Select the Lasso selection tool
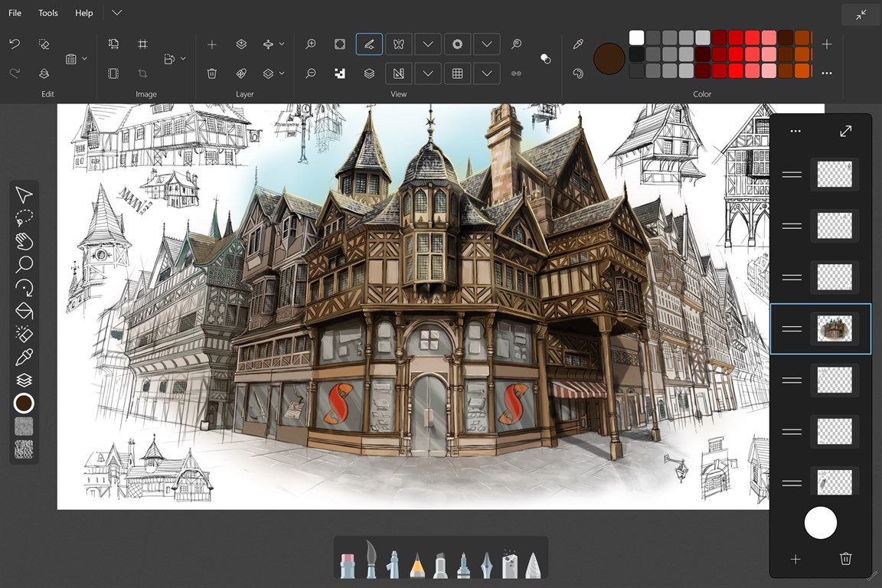882x588 pixels. coord(24,217)
